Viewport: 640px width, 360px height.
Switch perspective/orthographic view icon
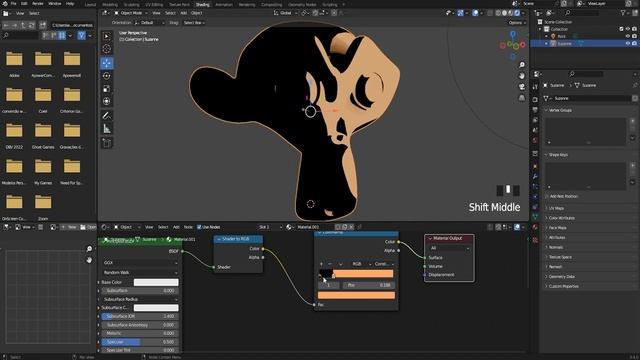coord(522,98)
